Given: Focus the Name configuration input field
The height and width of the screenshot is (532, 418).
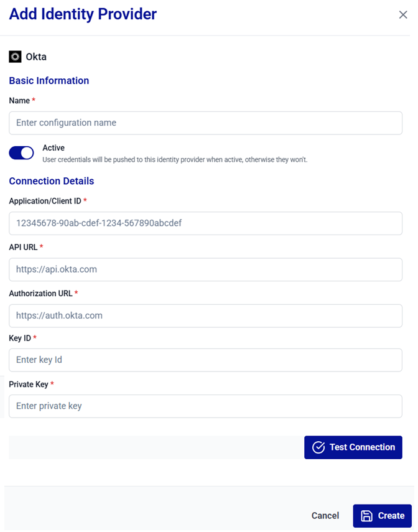Looking at the screenshot, I should pos(205,123).
